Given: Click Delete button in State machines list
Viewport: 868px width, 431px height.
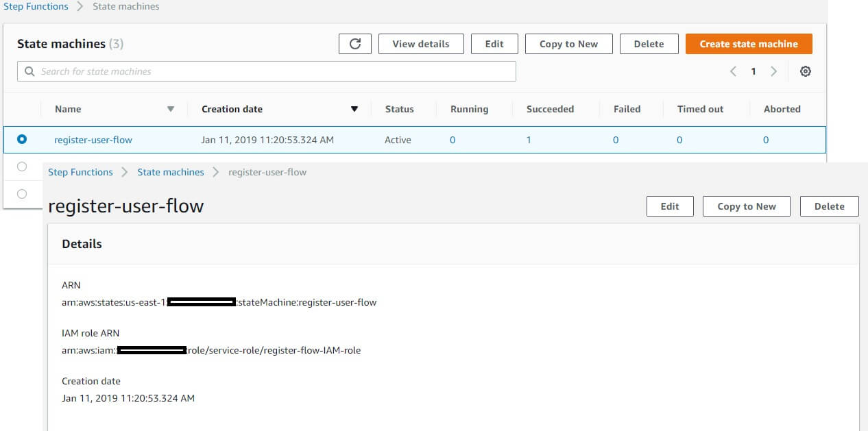Looking at the screenshot, I should coord(649,44).
